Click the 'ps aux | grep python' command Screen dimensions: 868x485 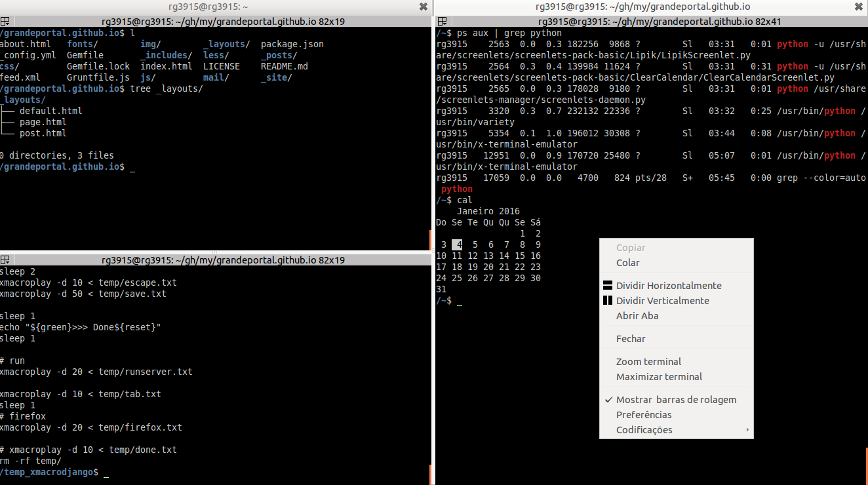coord(509,33)
